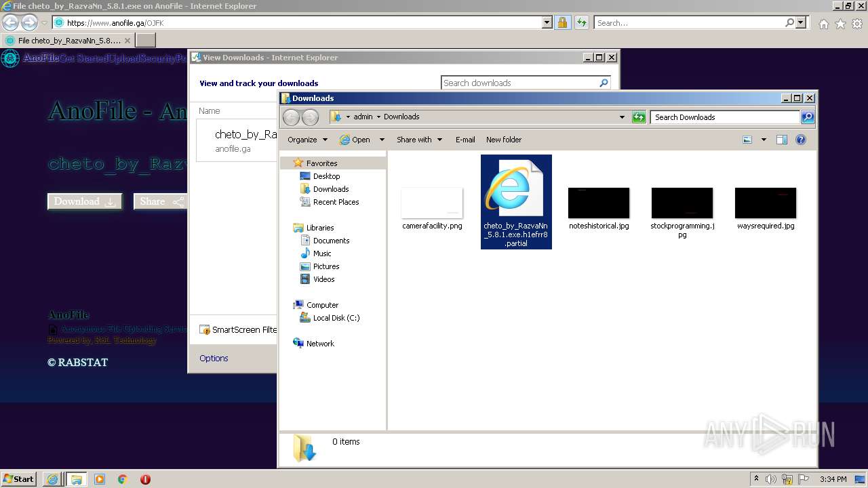Go forward in Downloads explorer window

click(x=310, y=117)
